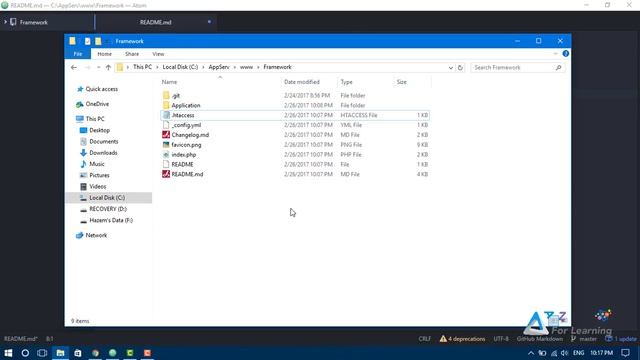
Task: Open Videos in navigation pane
Action: tap(98, 187)
